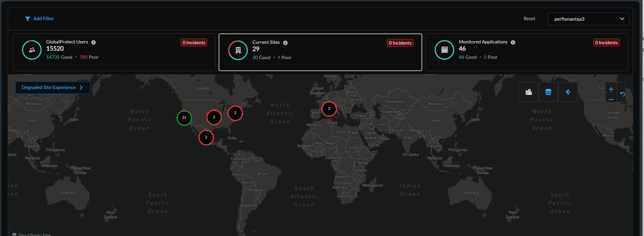The height and width of the screenshot is (236, 644).
Task: Open info tooltip for Current Sites
Action: [285, 43]
